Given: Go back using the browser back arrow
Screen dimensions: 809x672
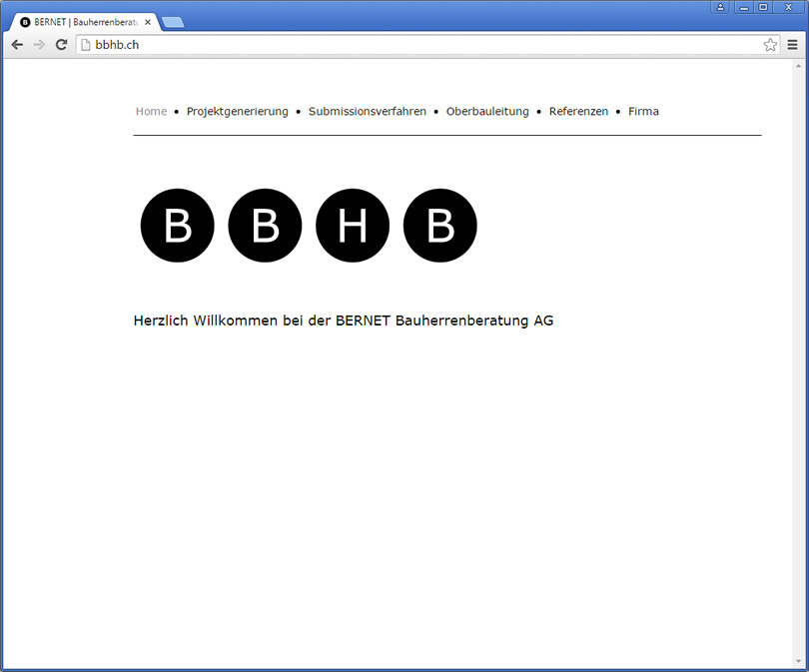Looking at the screenshot, I should [17, 45].
